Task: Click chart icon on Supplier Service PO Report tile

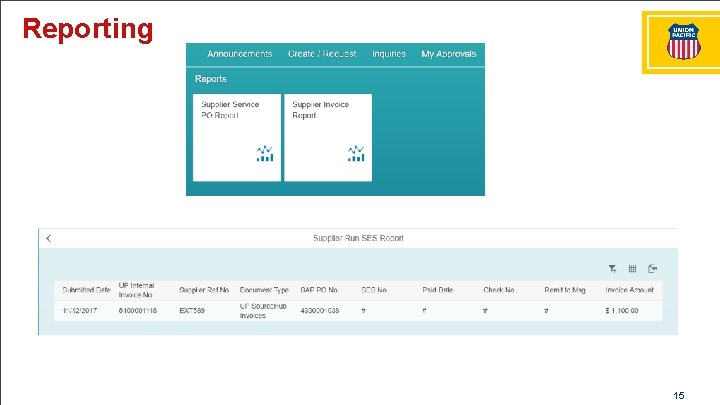Action: [265, 154]
